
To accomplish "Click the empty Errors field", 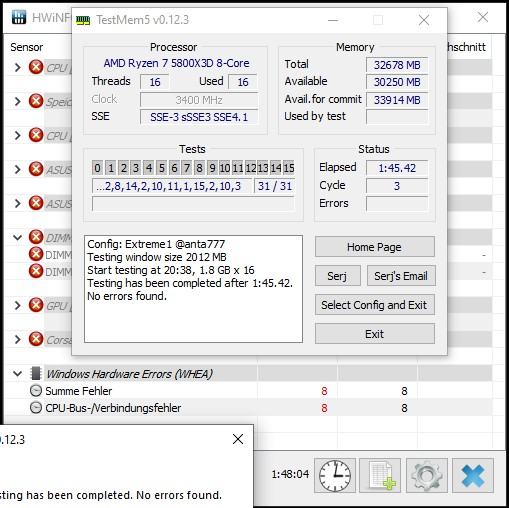I will coord(397,203).
